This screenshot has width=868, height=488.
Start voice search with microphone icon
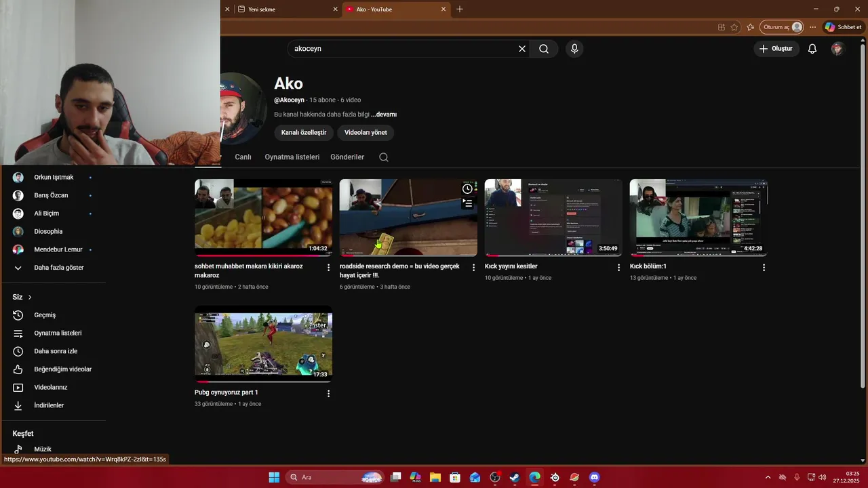pyautogui.click(x=574, y=49)
